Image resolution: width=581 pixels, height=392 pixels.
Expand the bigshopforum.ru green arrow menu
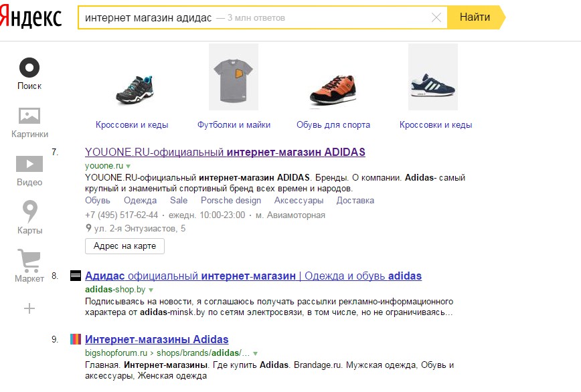[255, 353]
